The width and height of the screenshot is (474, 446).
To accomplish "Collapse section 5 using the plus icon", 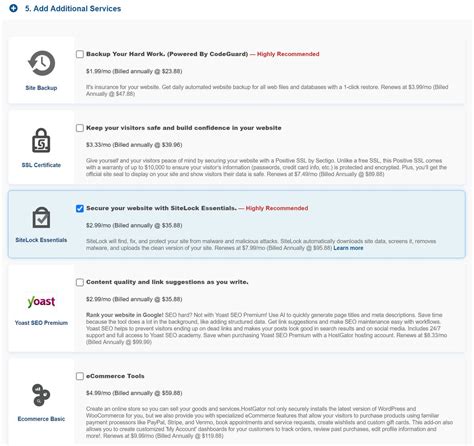I will click(x=13, y=8).
